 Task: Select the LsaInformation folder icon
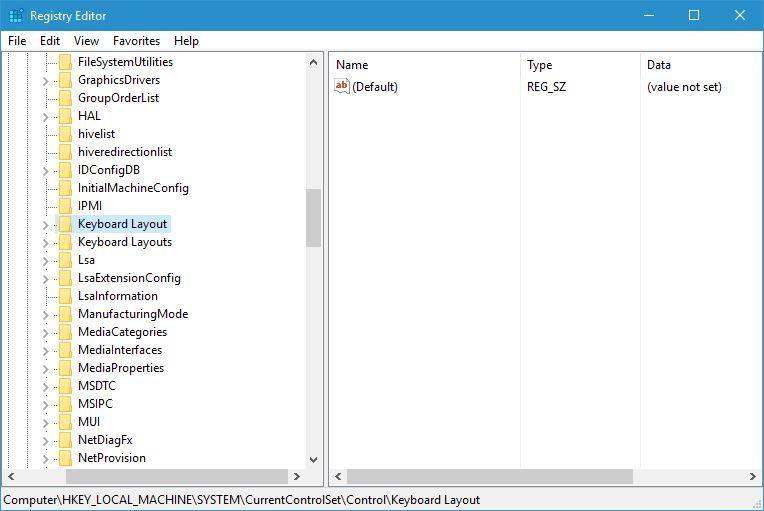click(65, 297)
